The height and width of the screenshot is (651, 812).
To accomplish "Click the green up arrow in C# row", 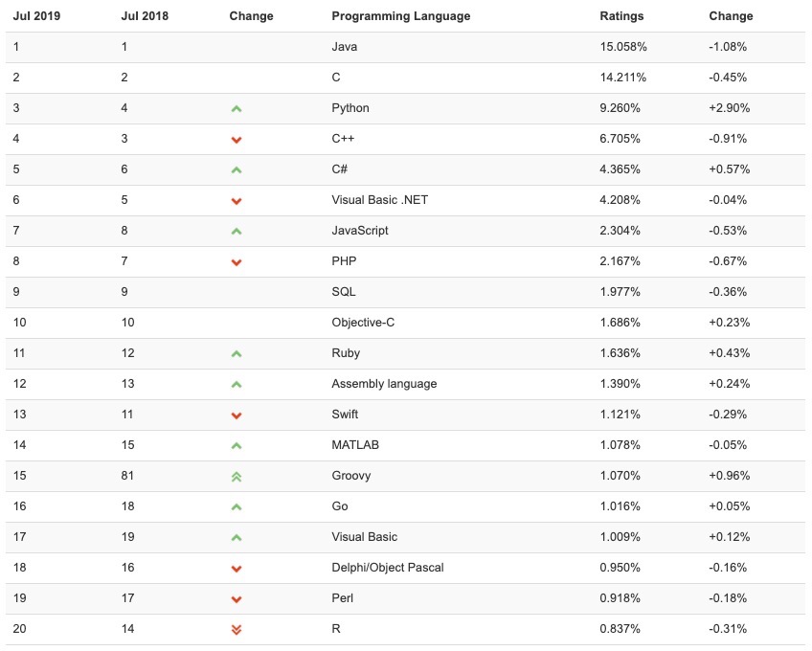I will click(x=237, y=169).
